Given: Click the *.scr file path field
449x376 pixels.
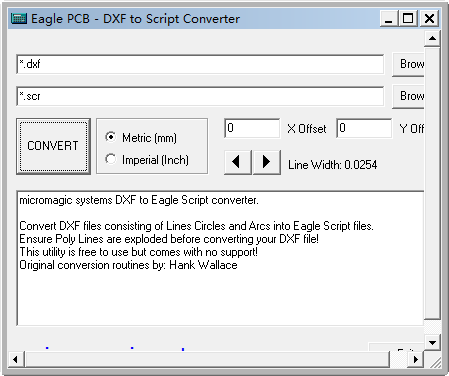Looking at the screenshot, I should pos(200,96).
